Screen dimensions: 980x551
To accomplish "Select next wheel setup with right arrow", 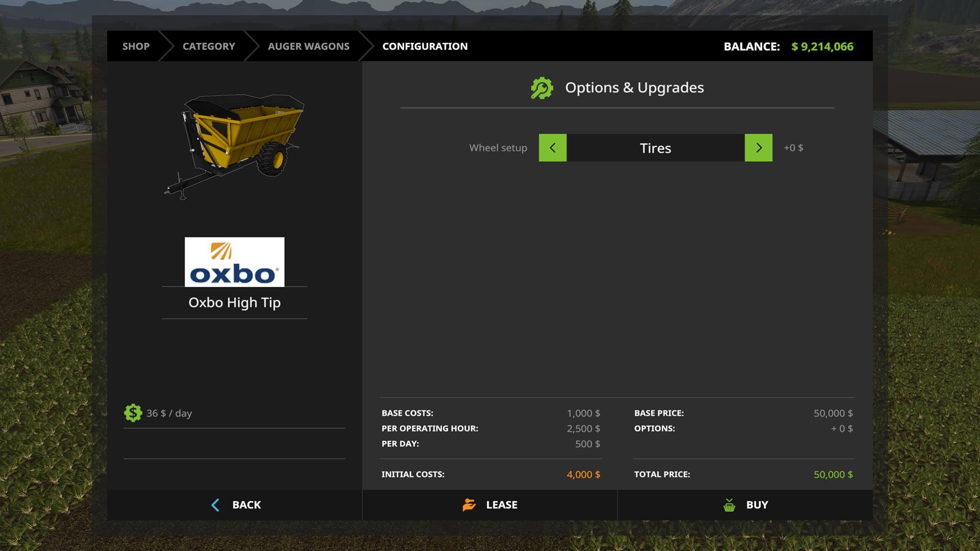I will pyautogui.click(x=758, y=148).
